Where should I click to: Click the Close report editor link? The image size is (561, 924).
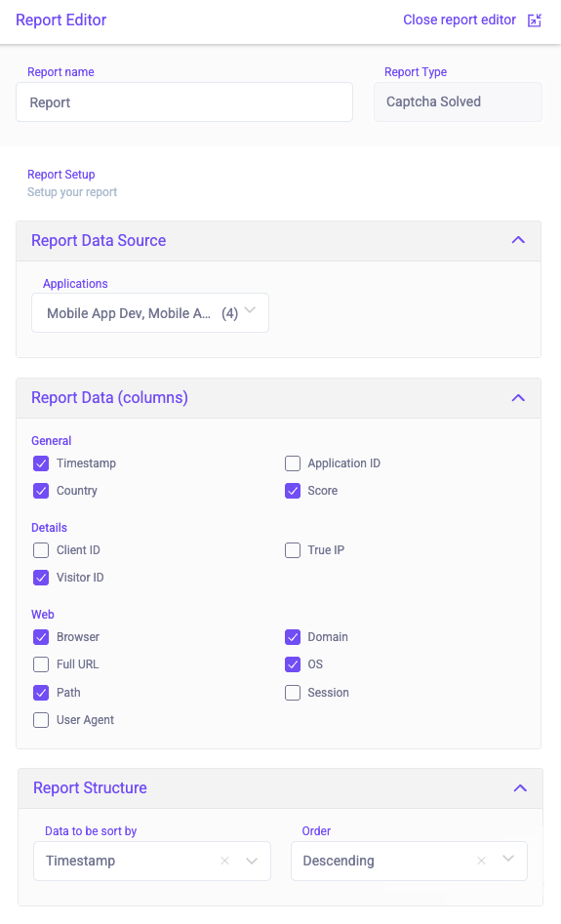pos(460,20)
